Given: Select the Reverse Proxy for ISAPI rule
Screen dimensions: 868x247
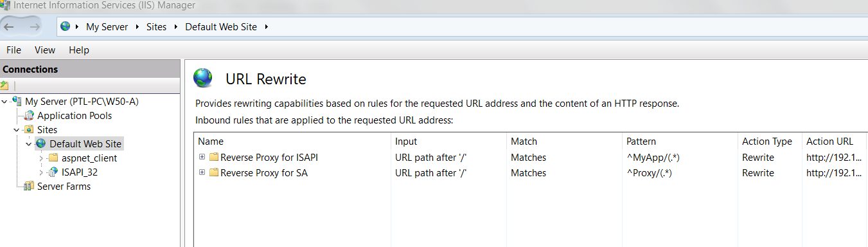Looking at the screenshot, I should click(x=269, y=158).
